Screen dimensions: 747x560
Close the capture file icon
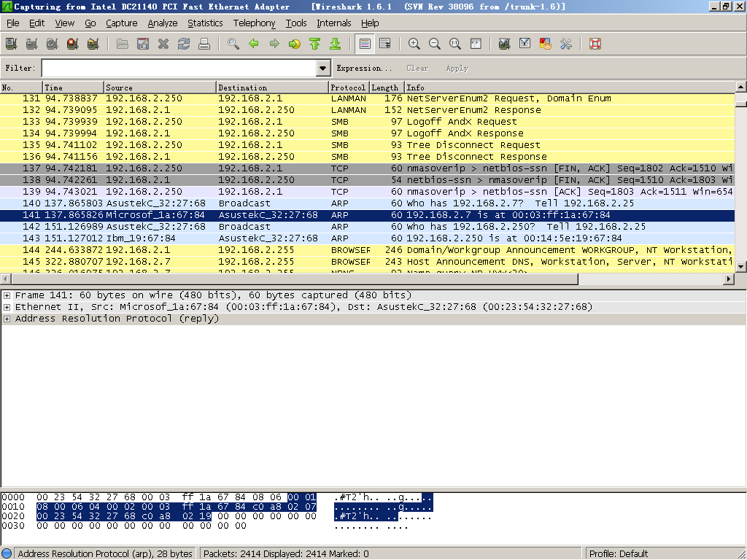tap(163, 44)
